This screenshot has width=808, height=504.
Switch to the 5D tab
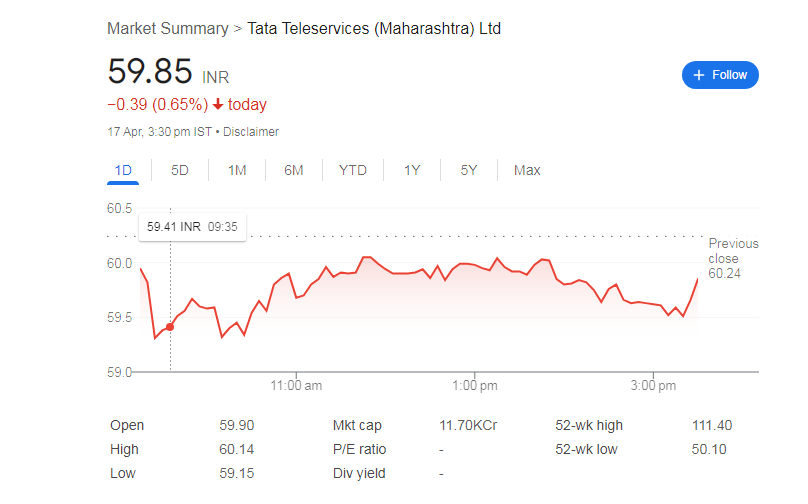[180, 170]
